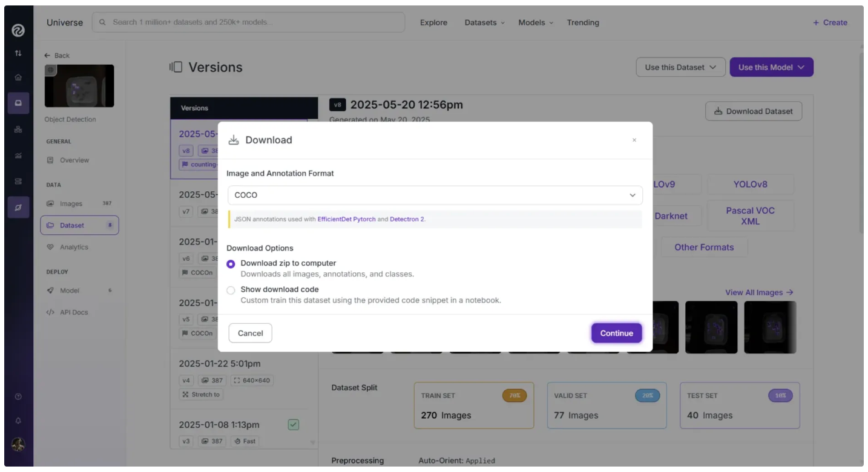Select Dataset in the sidebar
The width and height of the screenshot is (868, 472).
pos(79,225)
